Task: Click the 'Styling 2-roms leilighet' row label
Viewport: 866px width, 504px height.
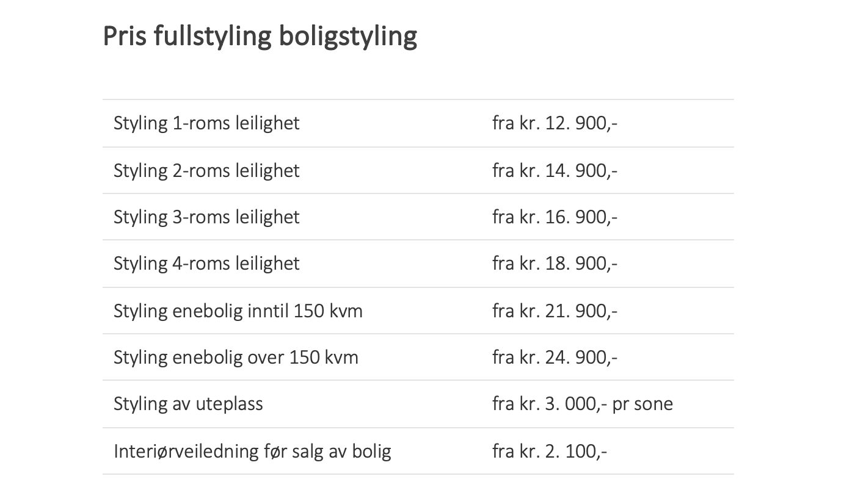Action: point(206,170)
